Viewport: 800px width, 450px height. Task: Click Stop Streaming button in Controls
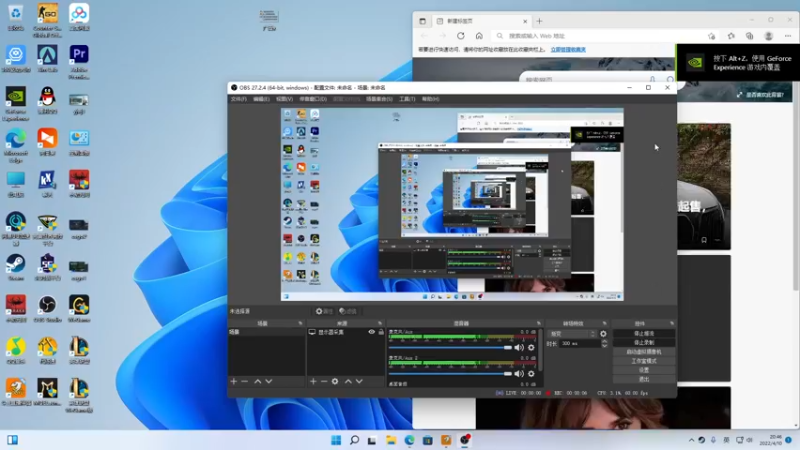pos(644,333)
